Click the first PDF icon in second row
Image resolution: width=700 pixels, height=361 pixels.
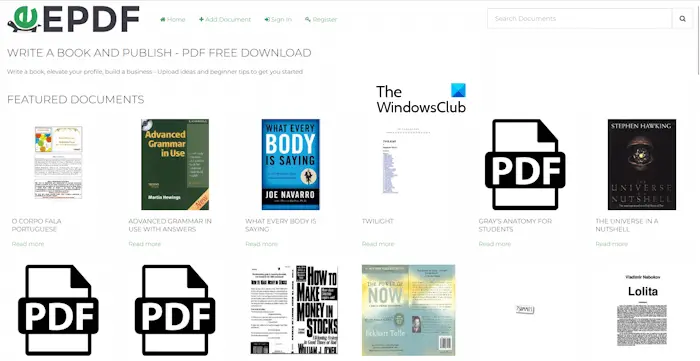(x=58, y=310)
